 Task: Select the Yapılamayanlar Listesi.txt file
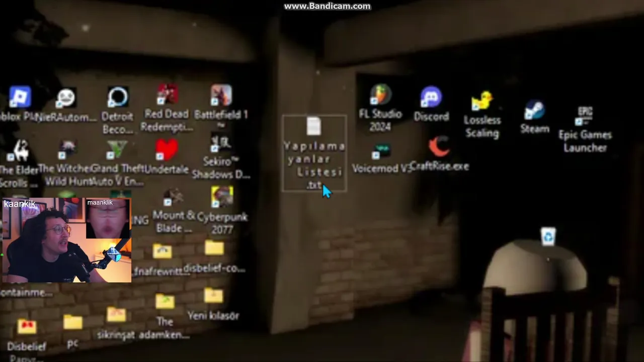(314, 154)
